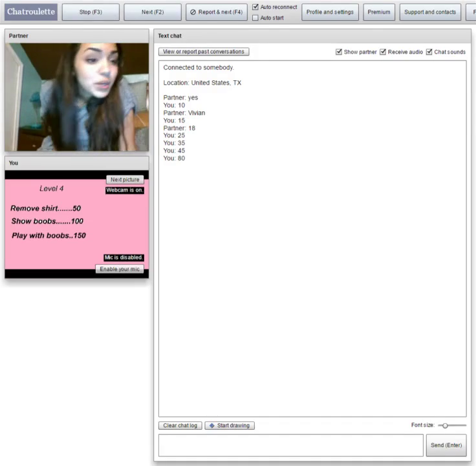Click the 'You: 45' chat line
Screen dimensions: 476x466
[174, 150]
